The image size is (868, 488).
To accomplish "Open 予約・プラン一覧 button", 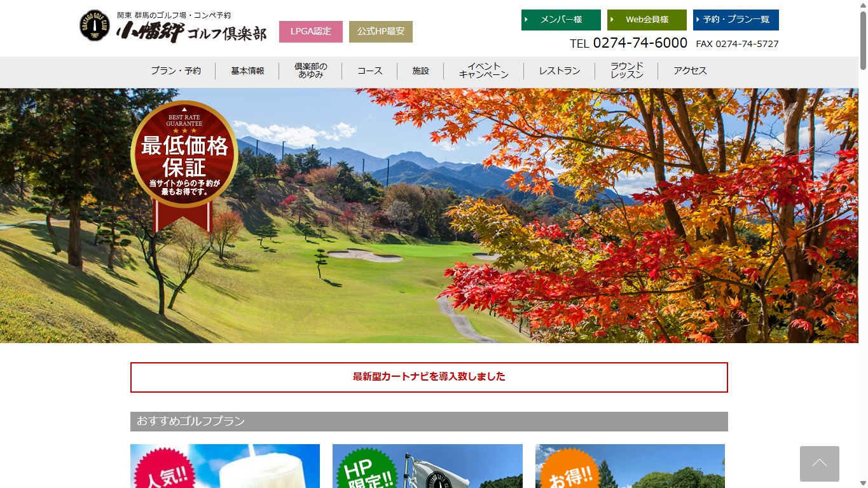I will point(736,20).
